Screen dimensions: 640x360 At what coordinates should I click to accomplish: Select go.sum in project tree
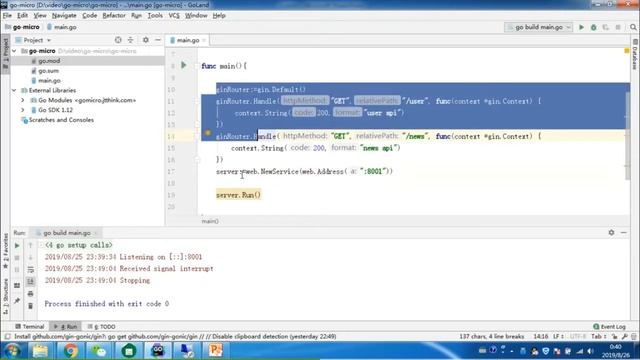[48, 71]
